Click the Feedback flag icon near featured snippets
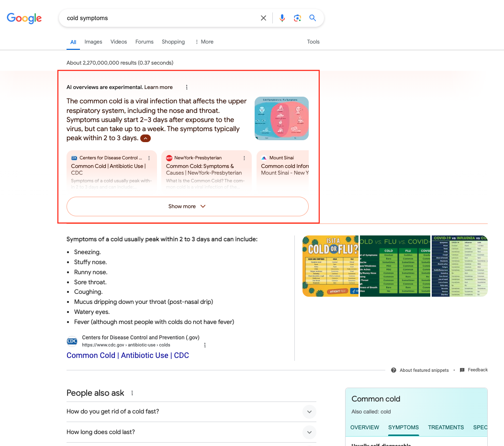This screenshot has width=504, height=446. click(461, 369)
